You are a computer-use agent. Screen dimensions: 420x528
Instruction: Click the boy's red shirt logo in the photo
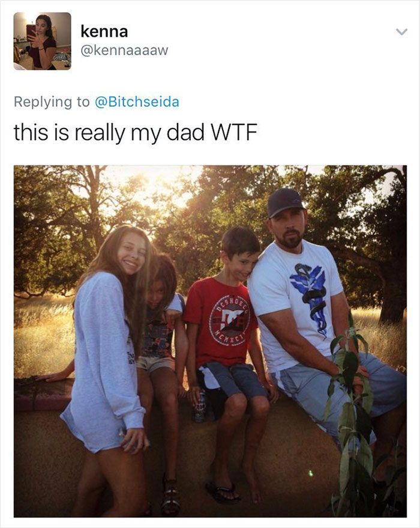[x=229, y=321]
